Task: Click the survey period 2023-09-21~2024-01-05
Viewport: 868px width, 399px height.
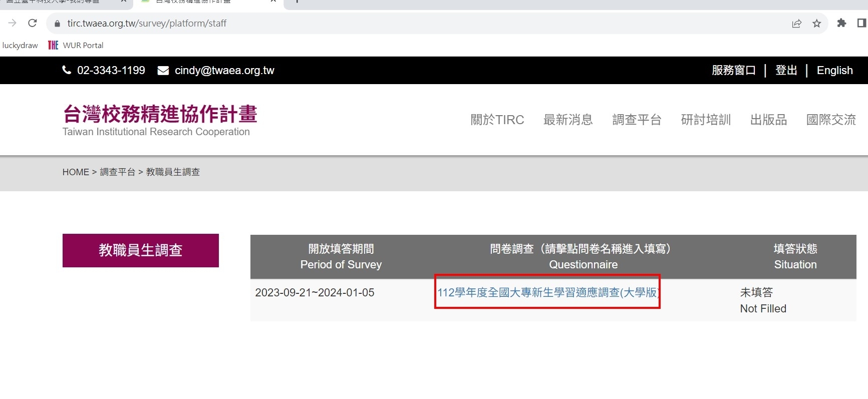Action: click(315, 293)
